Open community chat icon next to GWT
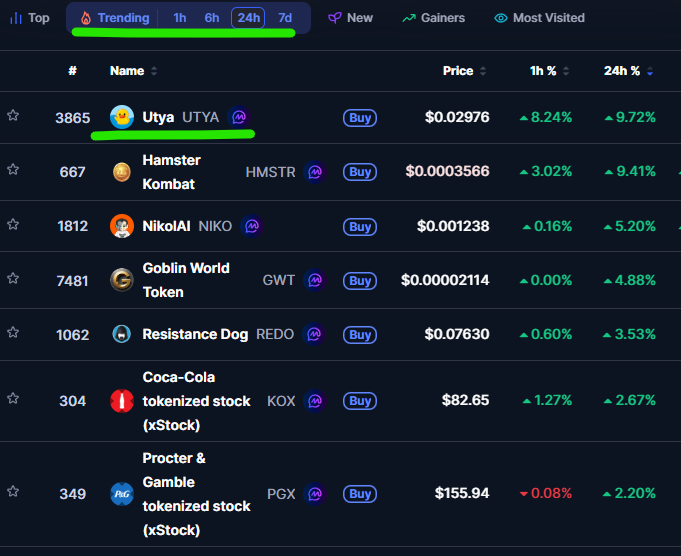This screenshot has height=556, width=681. pos(315,280)
